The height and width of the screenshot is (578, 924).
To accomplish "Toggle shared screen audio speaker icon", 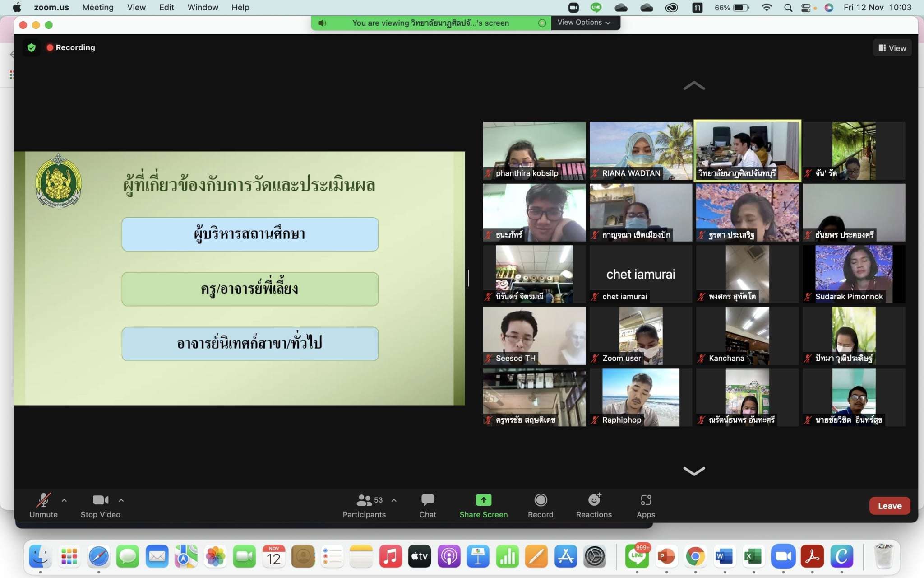I will click(322, 23).
